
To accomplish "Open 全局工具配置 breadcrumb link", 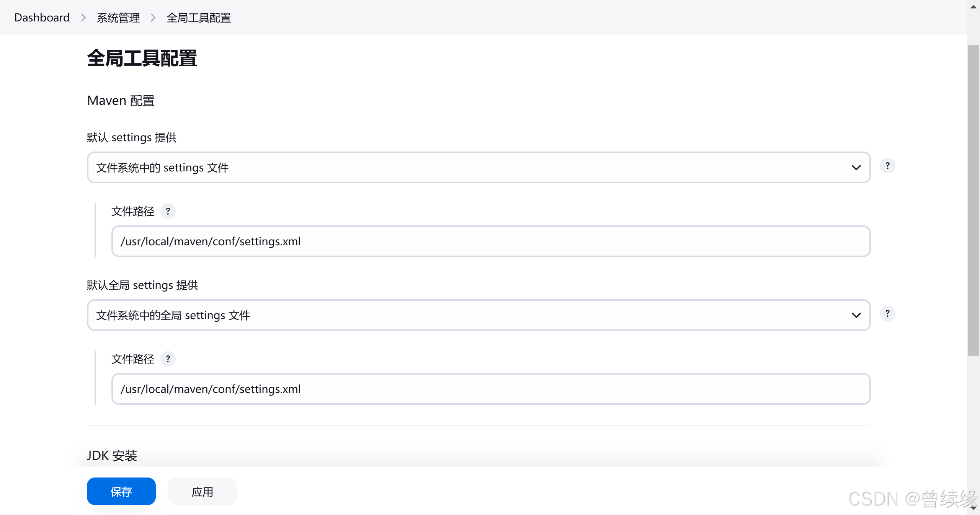I will 199,18.
